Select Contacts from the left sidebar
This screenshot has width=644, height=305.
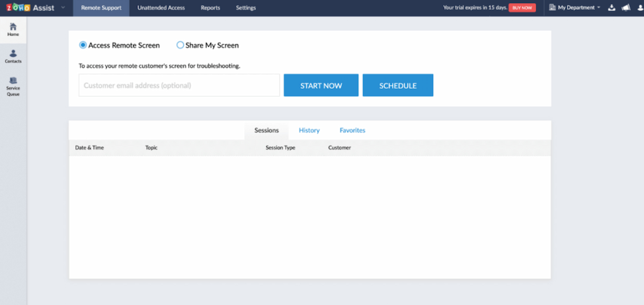(13, 56)
